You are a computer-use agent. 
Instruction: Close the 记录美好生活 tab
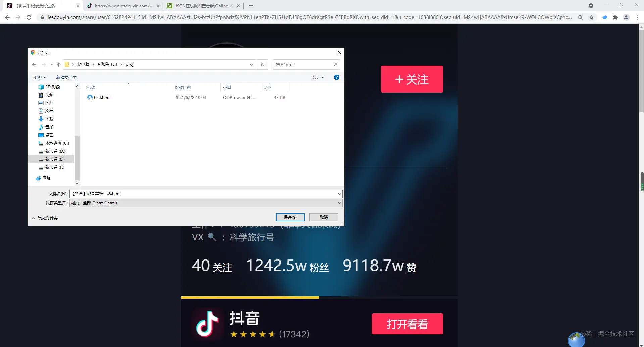(x=78, y=6)
